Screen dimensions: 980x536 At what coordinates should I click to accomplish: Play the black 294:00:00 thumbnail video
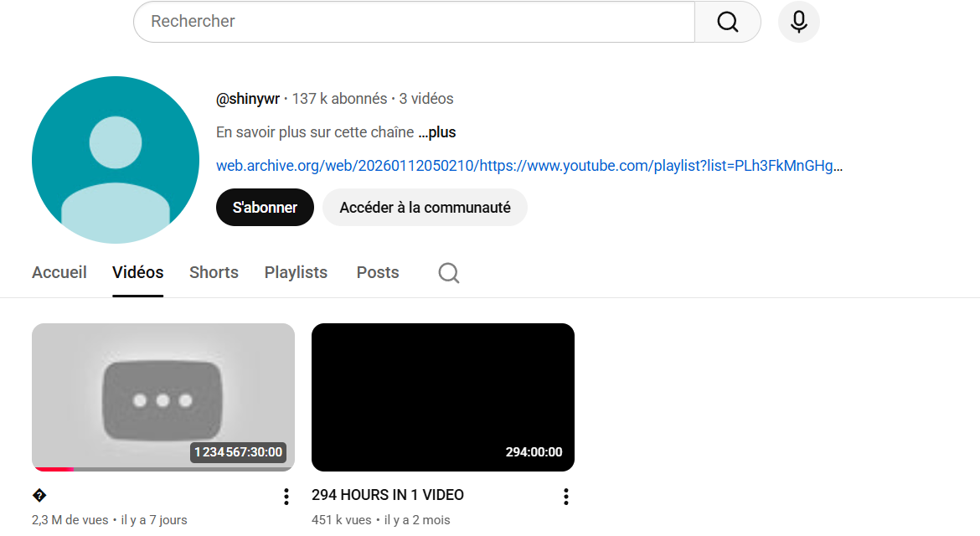443,397
